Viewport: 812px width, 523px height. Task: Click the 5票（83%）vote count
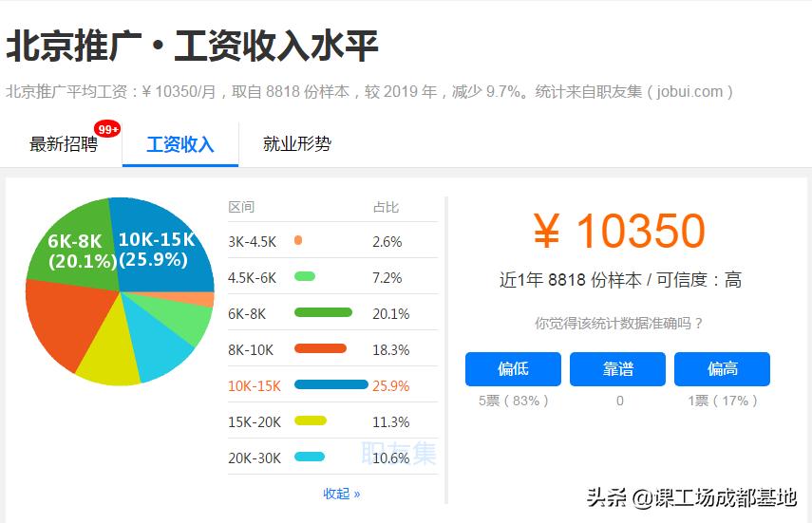513,401
